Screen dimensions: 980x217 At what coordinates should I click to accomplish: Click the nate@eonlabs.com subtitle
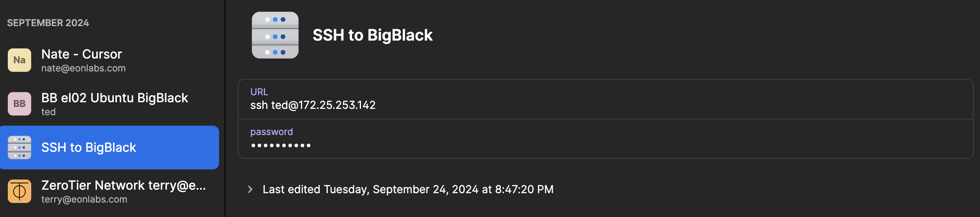[83, 68]
